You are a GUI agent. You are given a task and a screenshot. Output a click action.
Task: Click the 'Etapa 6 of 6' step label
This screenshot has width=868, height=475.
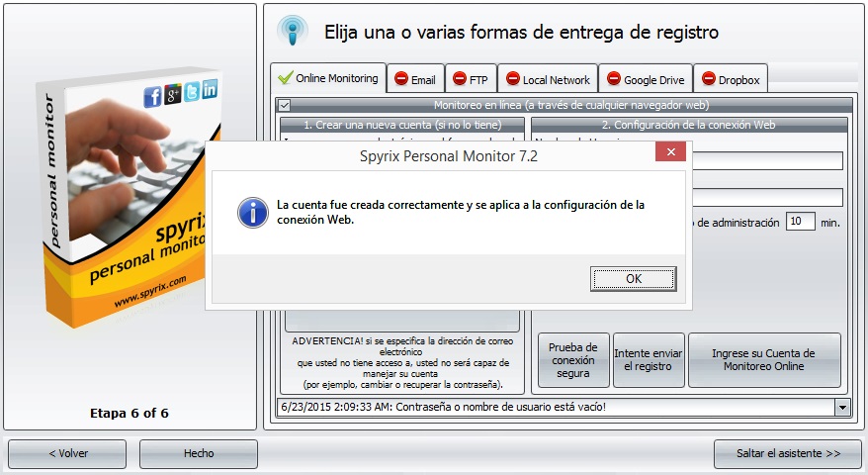pyautogui.click(x=129, y=413)
